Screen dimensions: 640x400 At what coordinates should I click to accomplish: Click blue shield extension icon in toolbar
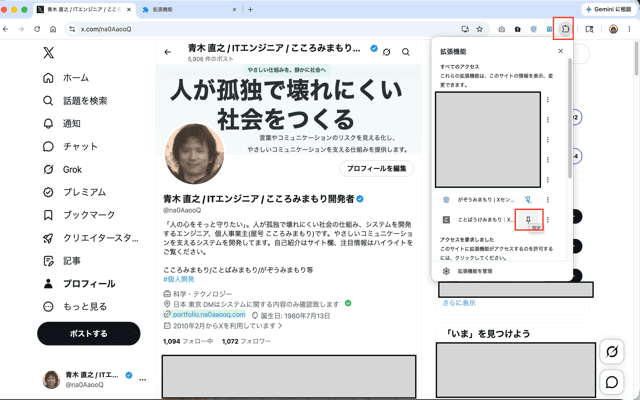533,29
